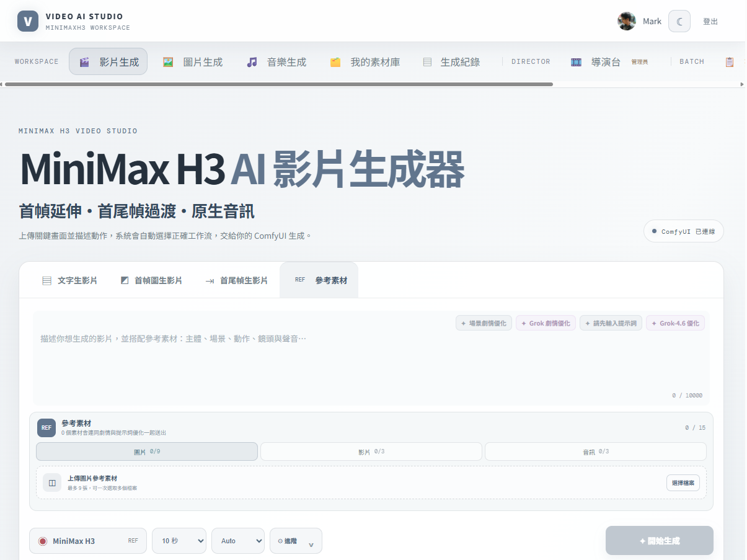
Task: Click the REF badge on the 參考素材 tab
Action: [x=300, y=280]
